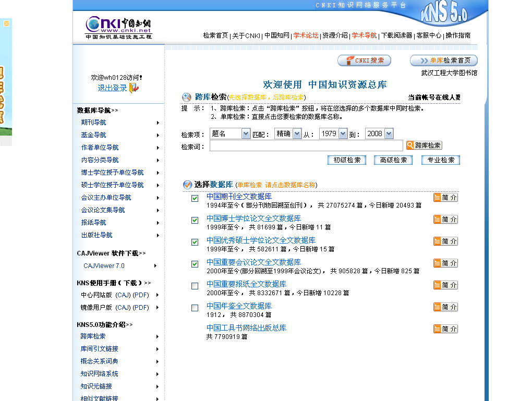The image size is (532, 401).
Task: Uncheck the 中国期刊全文数据库 checkbox
Action: [x=195, y=198]
